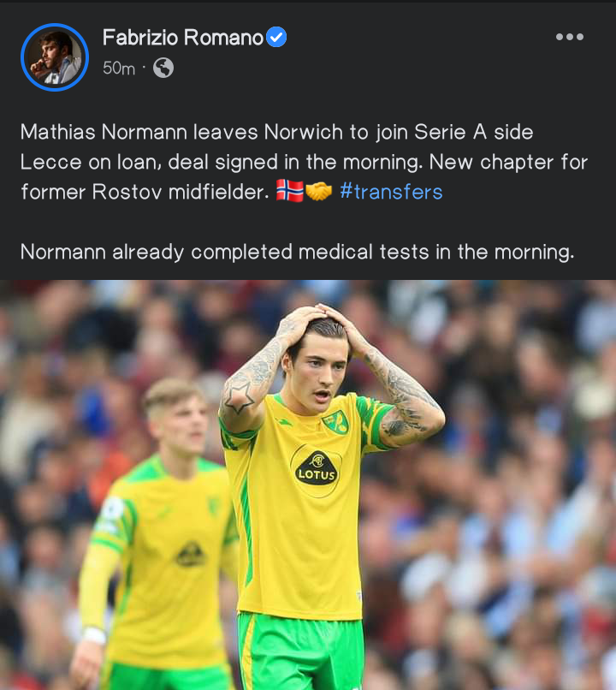616x690 pixels.
Task: Click the 'Rostov midfielder' text
Action: tap(181, 192)
